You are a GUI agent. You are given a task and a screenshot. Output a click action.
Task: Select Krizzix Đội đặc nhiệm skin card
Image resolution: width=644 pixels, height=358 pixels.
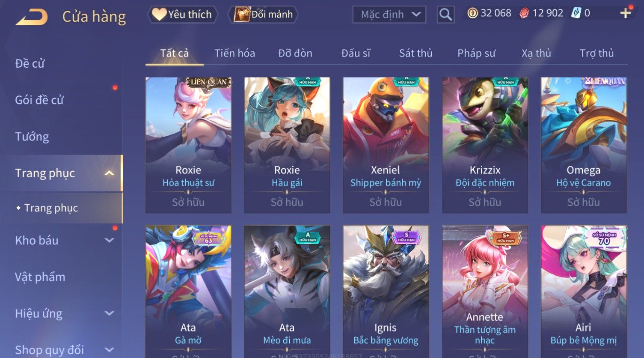tap(485, 145)
